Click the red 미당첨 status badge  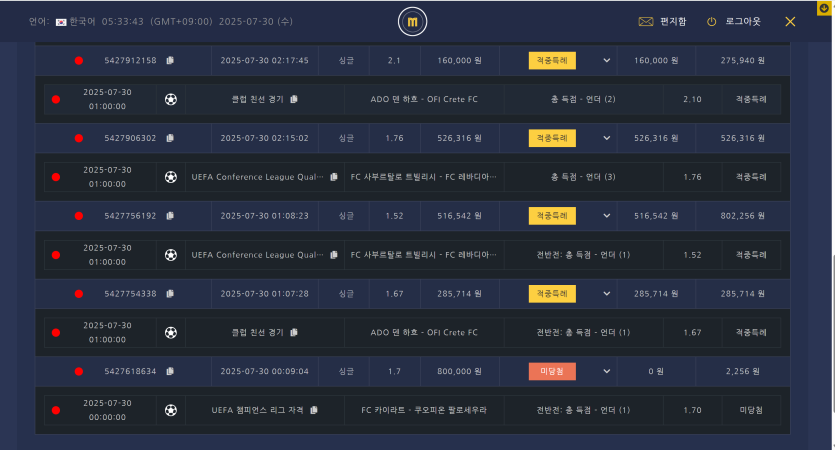coord(552,371)
